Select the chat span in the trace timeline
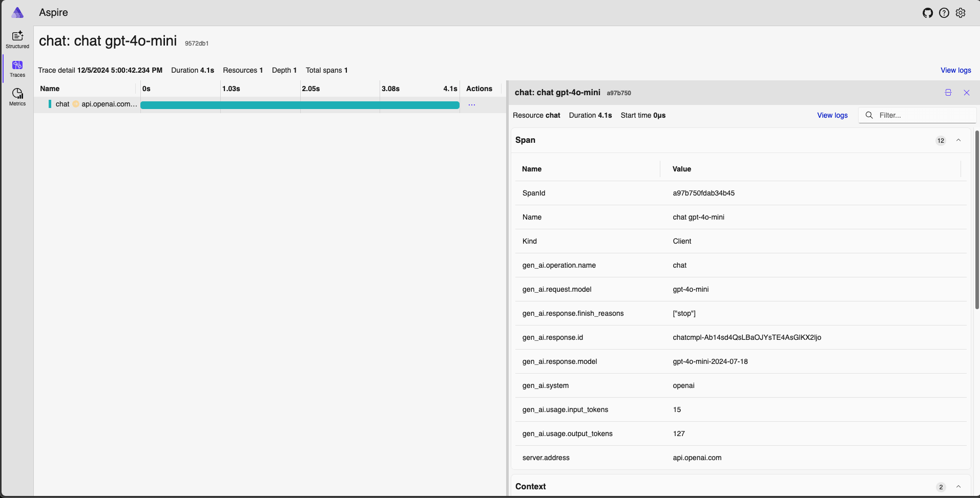Viewport: 980px width, 498px height. click(x=61, y=104)
